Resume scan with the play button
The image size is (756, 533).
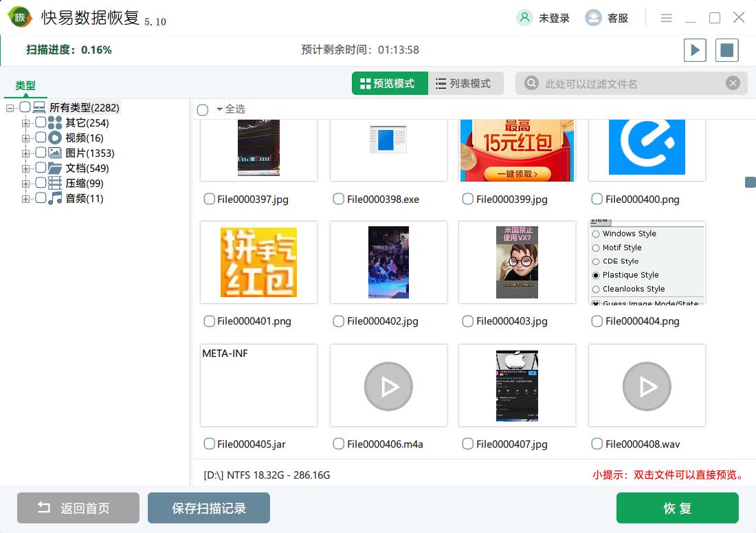click(x=695, y=50)
